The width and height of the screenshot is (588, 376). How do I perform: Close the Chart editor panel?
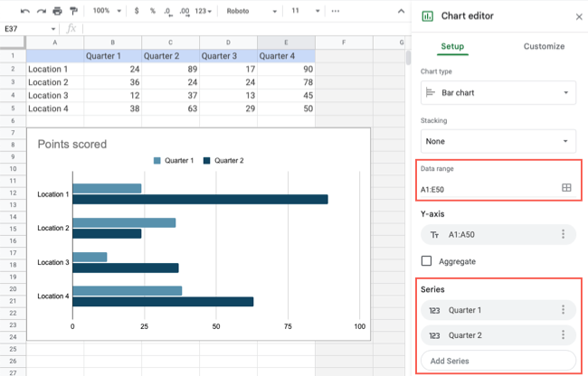coord(579,16)
